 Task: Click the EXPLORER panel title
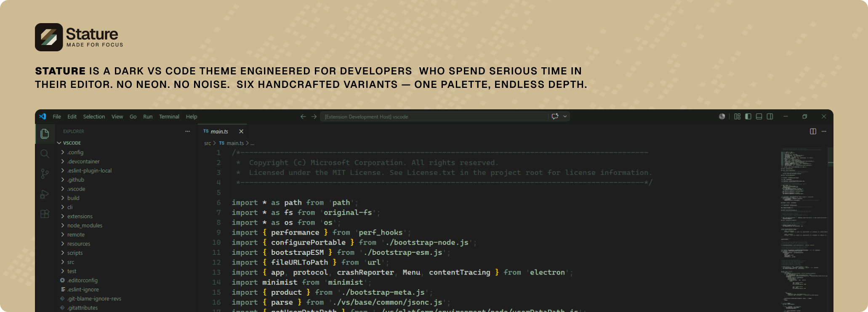[x=74, y=132]
